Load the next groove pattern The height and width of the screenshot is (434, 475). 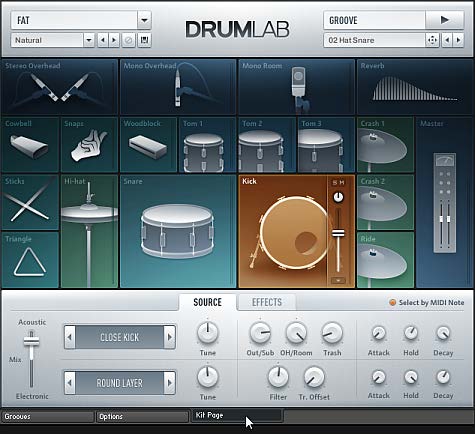tap(458, 40)
